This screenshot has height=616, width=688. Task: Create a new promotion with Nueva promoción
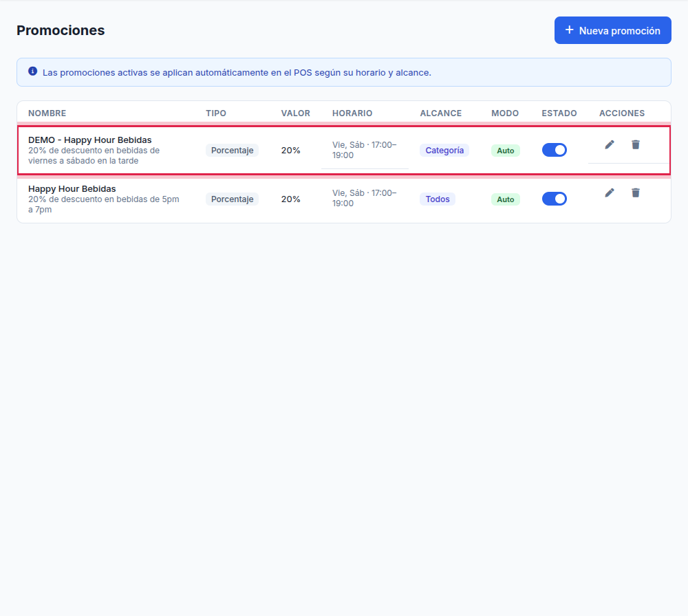pyautogui.click(x=612, y=30)
